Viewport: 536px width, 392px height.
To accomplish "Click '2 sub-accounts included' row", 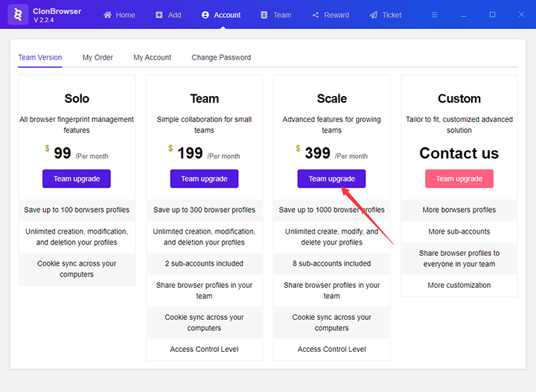I will (204, 263).
